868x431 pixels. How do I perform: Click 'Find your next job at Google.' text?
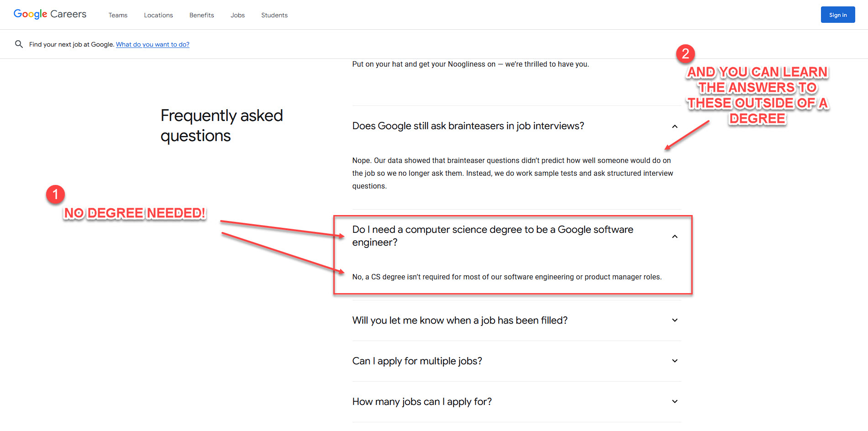click(x=72, y=44)
